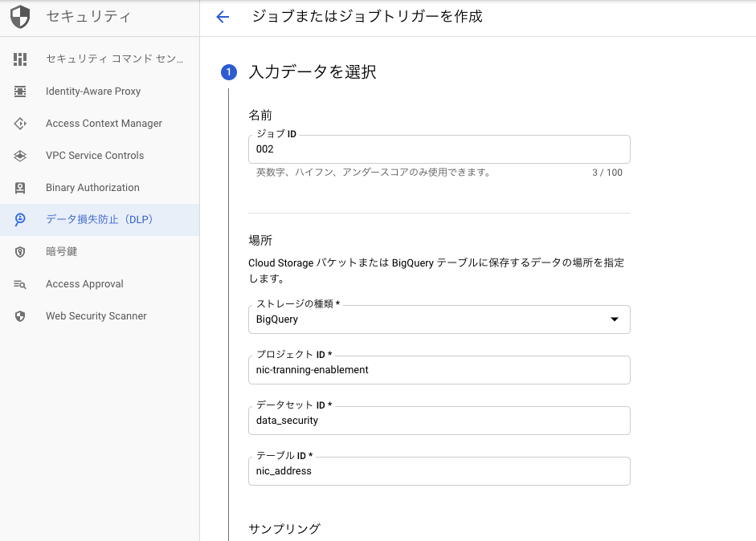Click the 場所 section heading
This screenshot has height=541, width=756.
tap(260, 240)
